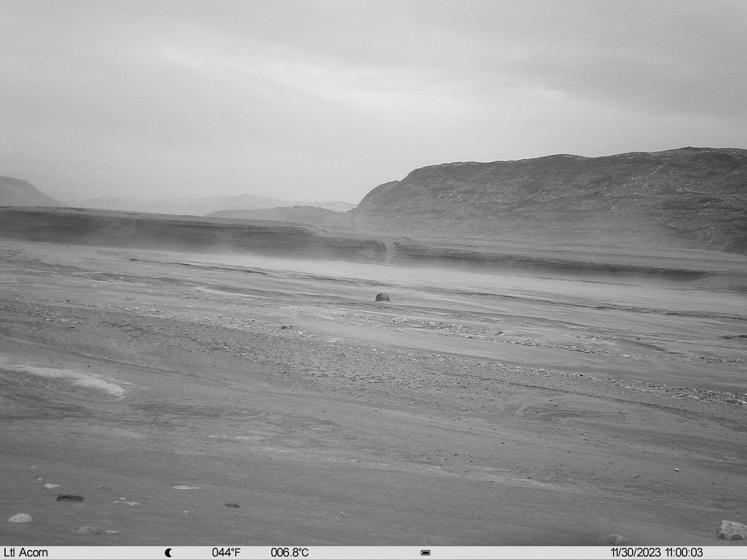
Task: Click the 11/30/2023 date stamp
Action: coord(636,553)
